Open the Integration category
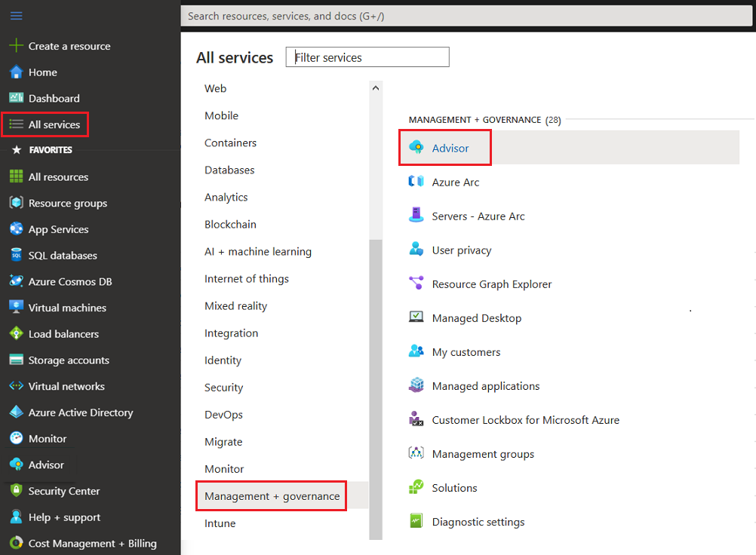The width and height of the screenshot is (756, 555). point(232,333)
